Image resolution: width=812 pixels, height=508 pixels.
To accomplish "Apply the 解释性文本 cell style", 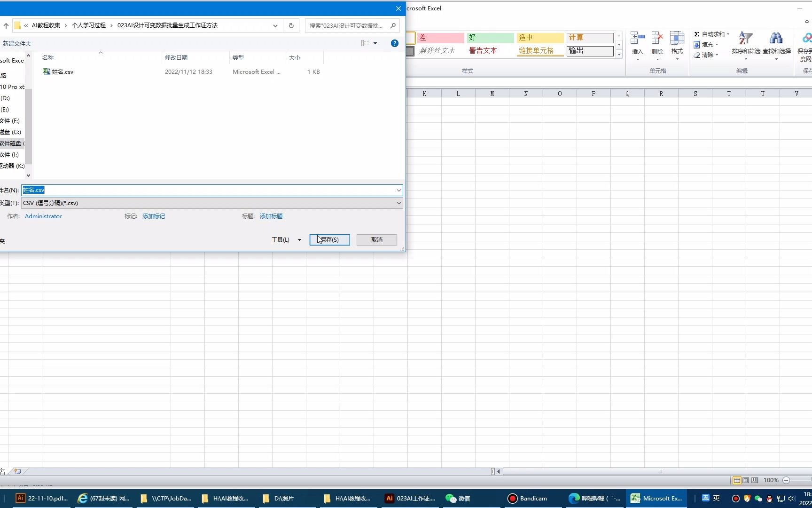I will click(440, 51).
